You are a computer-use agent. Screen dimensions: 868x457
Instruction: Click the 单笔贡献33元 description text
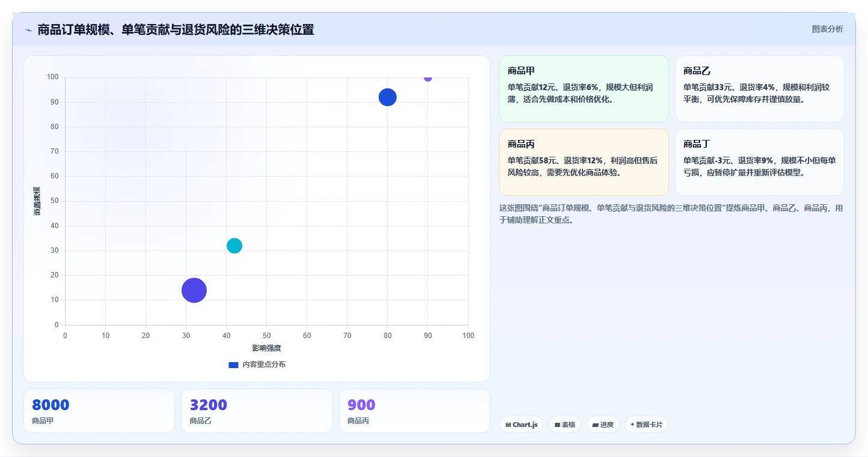pos(757,93)
